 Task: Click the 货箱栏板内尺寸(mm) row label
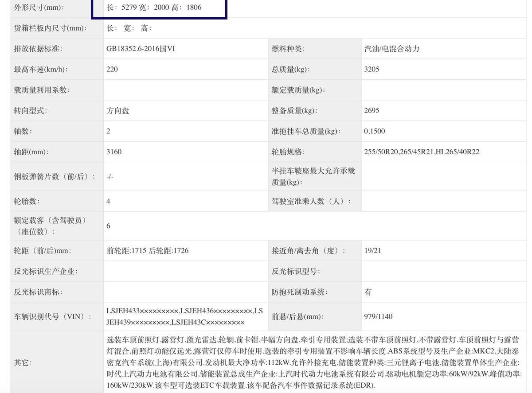pos(51,28)
